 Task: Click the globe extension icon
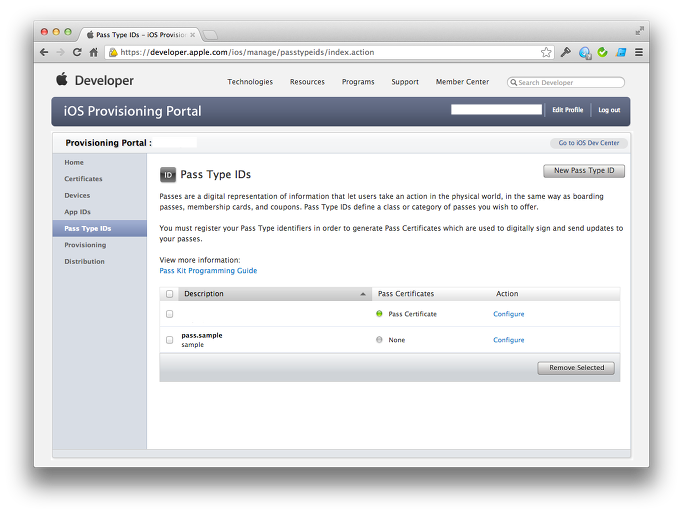(x=585, y=53)
